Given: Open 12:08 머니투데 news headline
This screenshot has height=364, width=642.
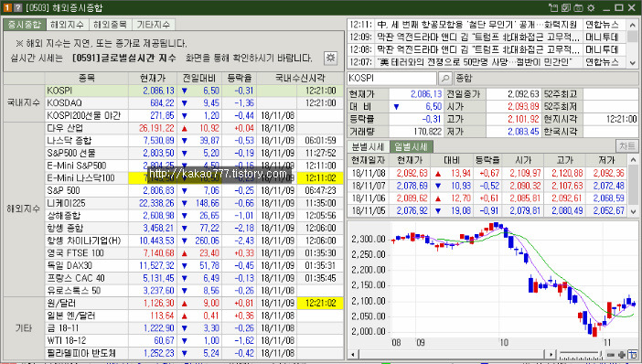Looking at the screenshot, I should point(487,49).
